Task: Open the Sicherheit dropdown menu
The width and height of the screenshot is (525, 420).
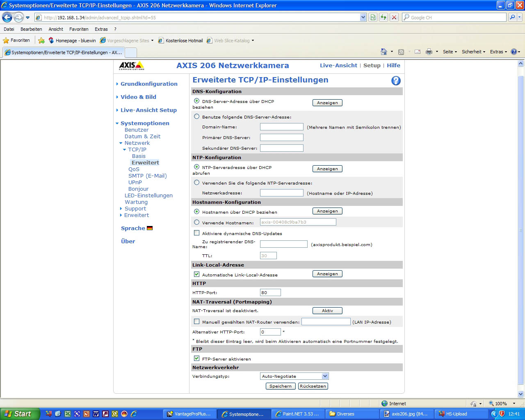Action: point(473,52)
